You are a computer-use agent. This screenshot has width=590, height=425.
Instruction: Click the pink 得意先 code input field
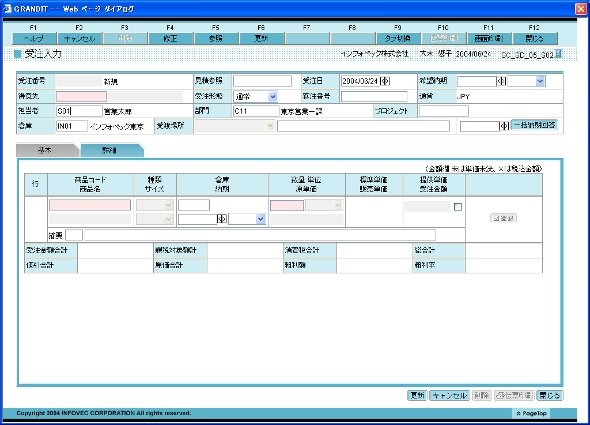point(81,96)
